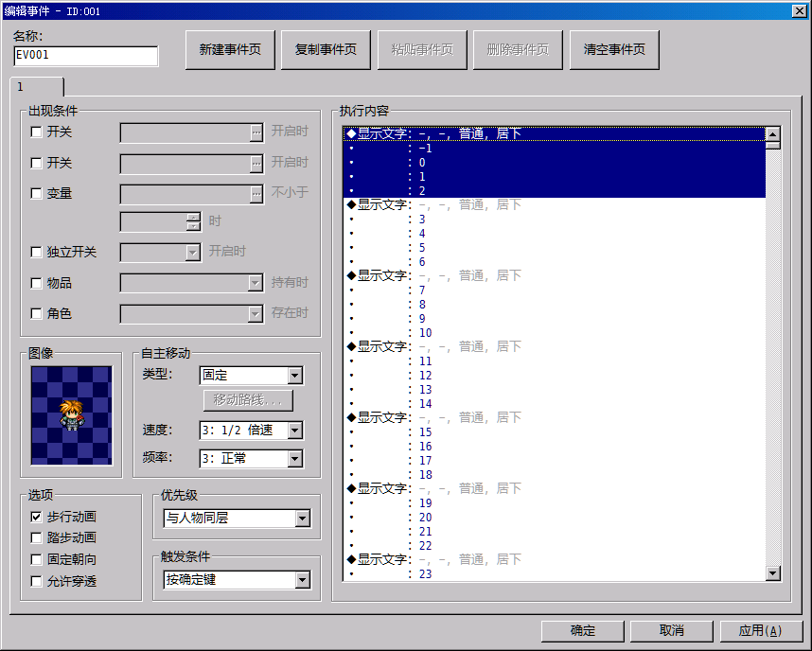Check the first 开关 condition checkbox
812x651 pixels.
[36, 132]
